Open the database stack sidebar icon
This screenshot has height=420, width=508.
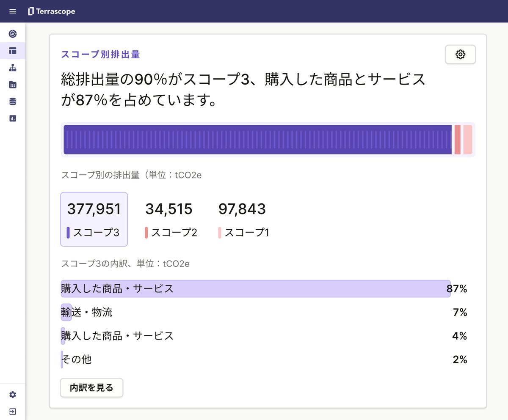tap(13, 102)
